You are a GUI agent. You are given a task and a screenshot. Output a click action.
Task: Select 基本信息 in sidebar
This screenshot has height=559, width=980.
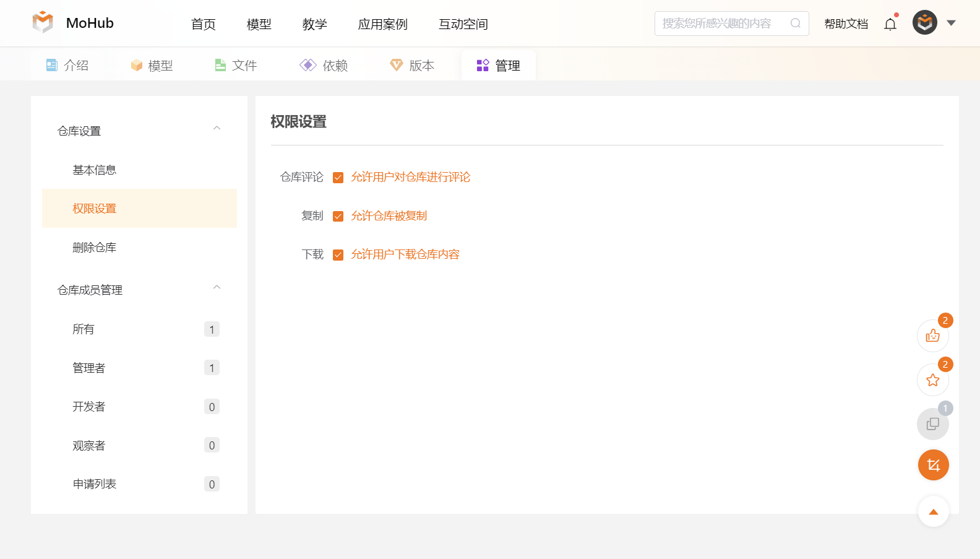tap(139, 170)
